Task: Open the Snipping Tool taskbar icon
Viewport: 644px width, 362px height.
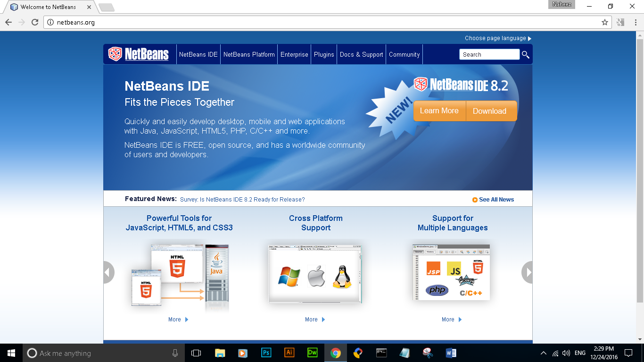Action: pyautogui.click(x=428, y=353)
